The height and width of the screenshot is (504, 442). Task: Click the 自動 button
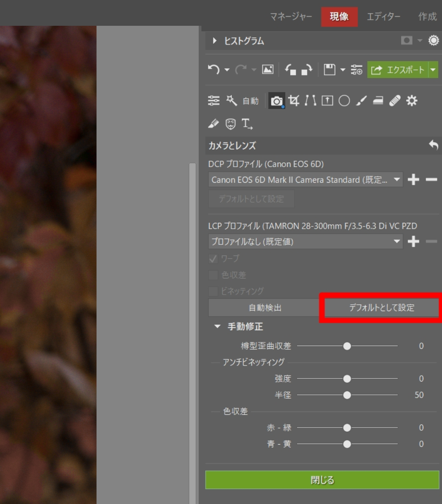(250, 101)
